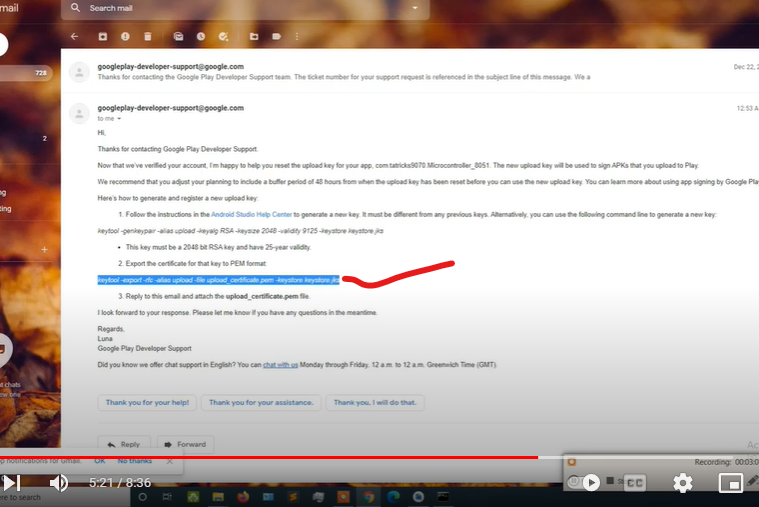The height and width of the screenshot is (507, 759).
Task: Expand recipient details next to 'to me'
Action: 120,118
